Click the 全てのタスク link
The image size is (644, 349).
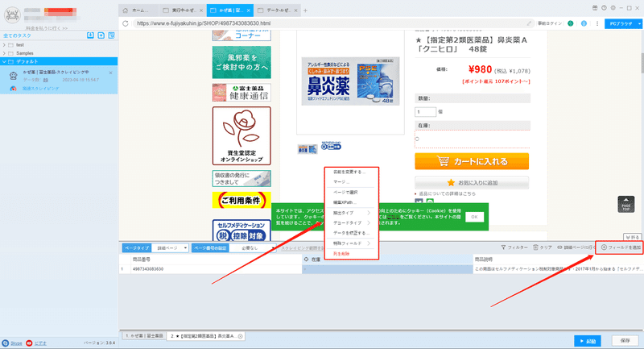[17, 35]
